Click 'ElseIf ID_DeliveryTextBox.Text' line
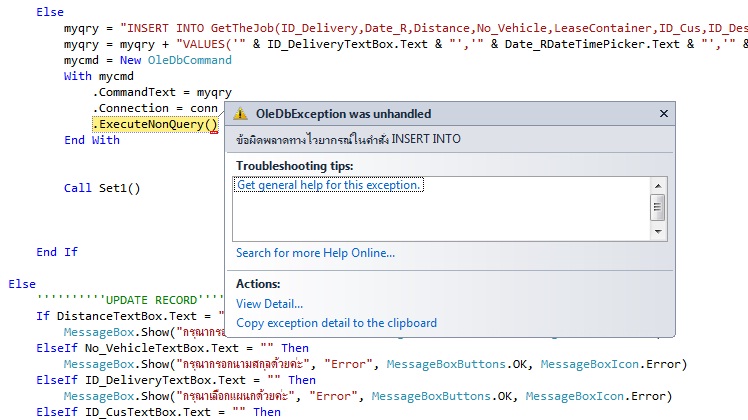 (x=176, y=380)
